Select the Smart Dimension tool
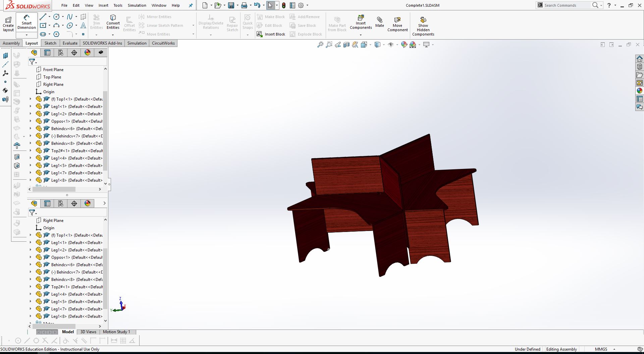 [26, 22]
